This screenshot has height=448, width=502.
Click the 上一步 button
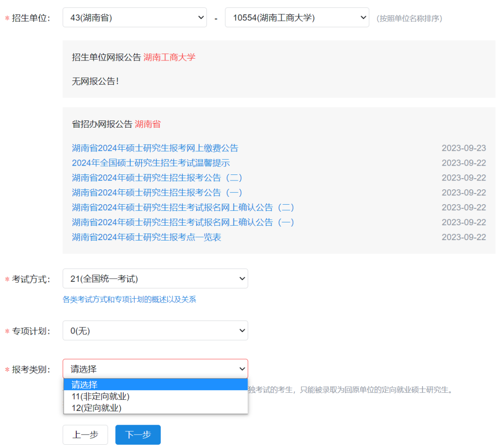(x=85, y=435)
